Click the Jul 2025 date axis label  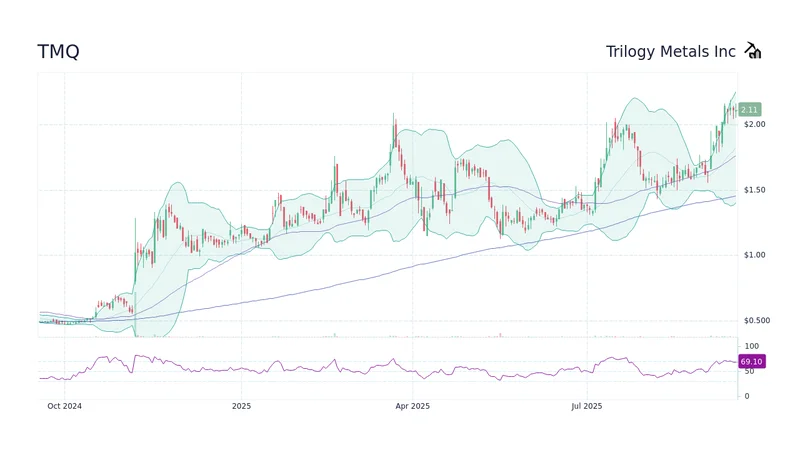point(586,407)
